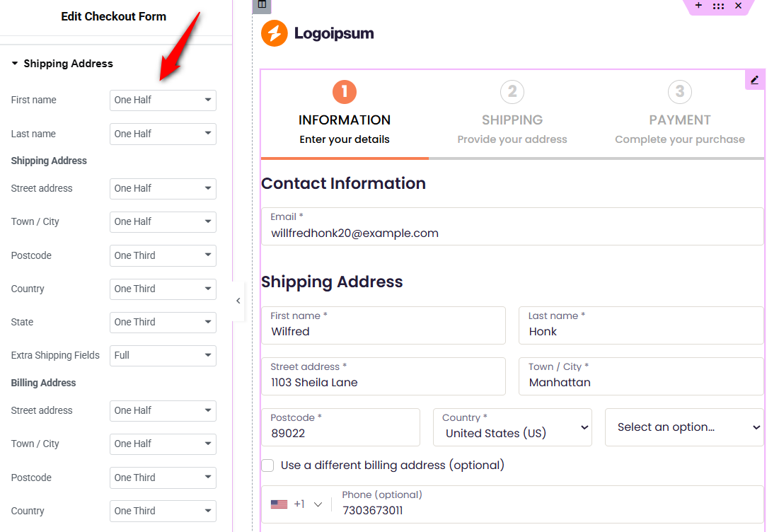Image resolution: width=779 pixels, height=532 pixels.
Task: Collapse the editor panel with chevron handle
Action: tap(238, 301)
